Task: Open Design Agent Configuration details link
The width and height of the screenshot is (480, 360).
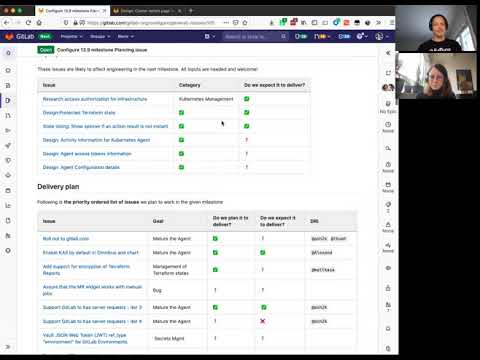Action: coord(81,167)
